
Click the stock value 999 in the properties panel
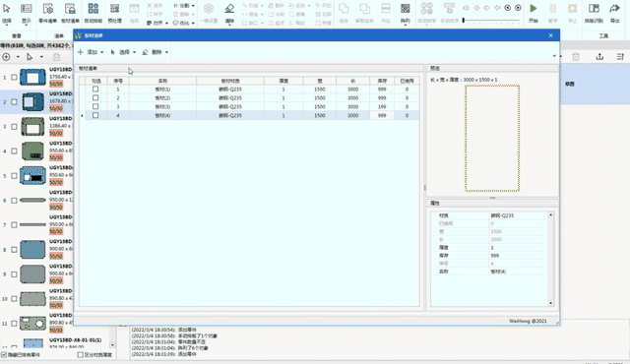[x=494, y=256]
